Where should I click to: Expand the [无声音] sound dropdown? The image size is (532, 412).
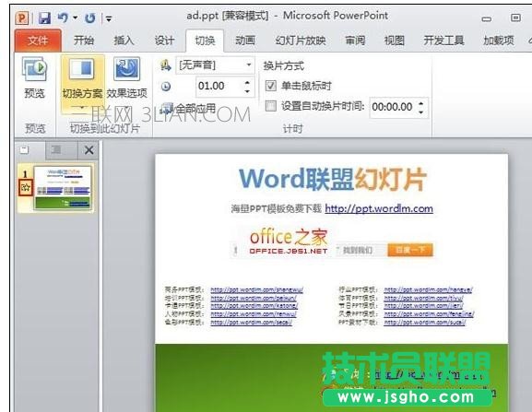249,65
